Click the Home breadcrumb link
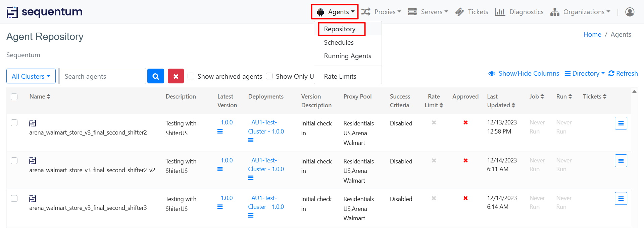Image resolution: width=644 pixels, height=228 pixels. coord(592,35)
